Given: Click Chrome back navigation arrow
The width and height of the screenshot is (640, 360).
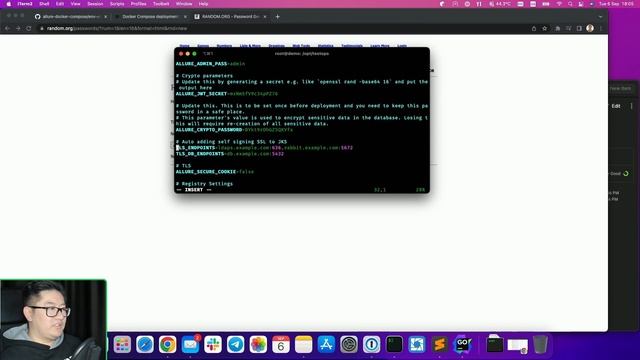Looking at the screenshot, I should tap(7, 28).
